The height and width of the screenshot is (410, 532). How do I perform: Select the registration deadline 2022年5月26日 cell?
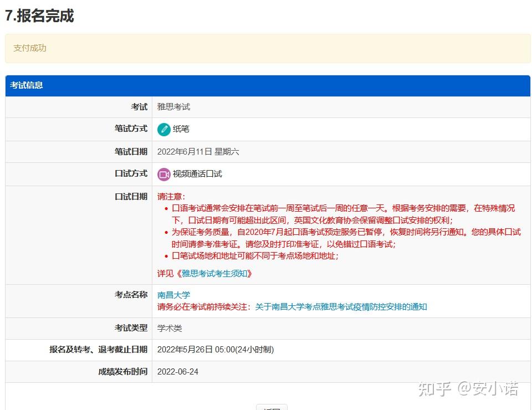point(215,350)
